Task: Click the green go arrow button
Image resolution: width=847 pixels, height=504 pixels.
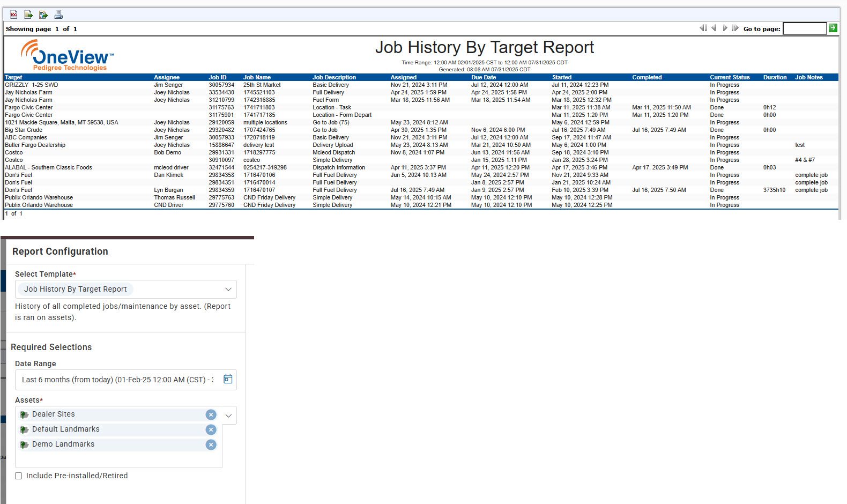Action: coord(833,28)
